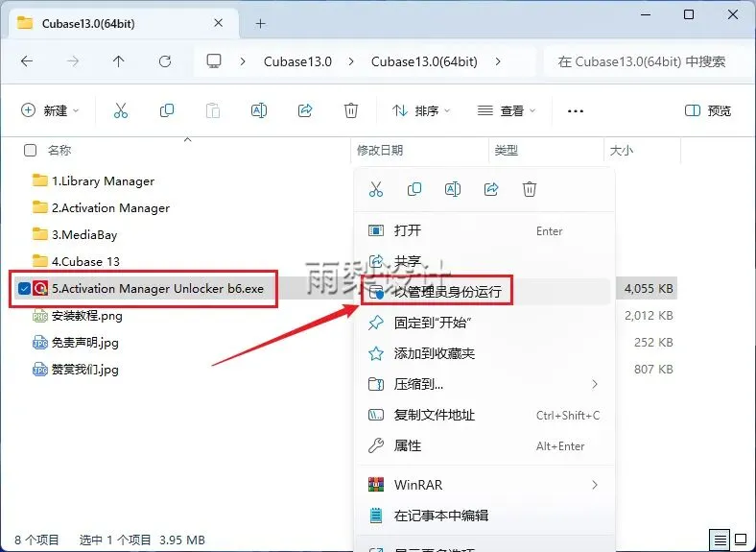Toggle the select-all checkbox beside 名称
756x552 pixels.
pos(30,150)
